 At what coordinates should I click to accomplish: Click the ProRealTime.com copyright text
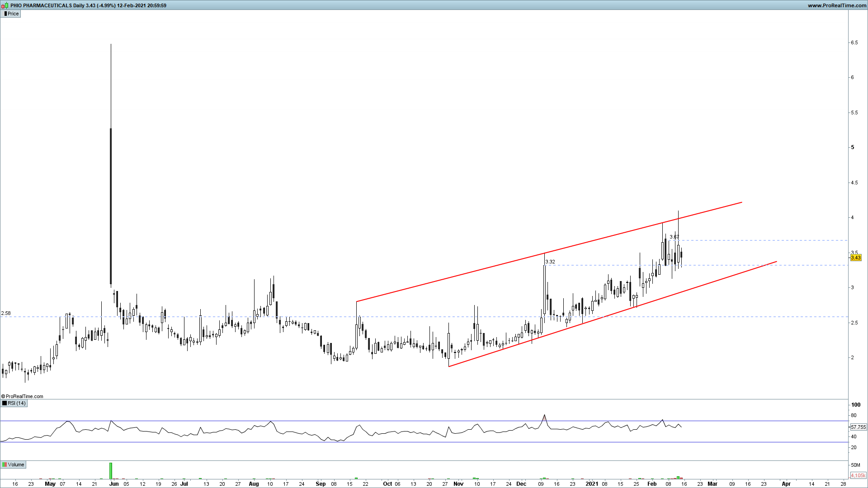point(23,396)
